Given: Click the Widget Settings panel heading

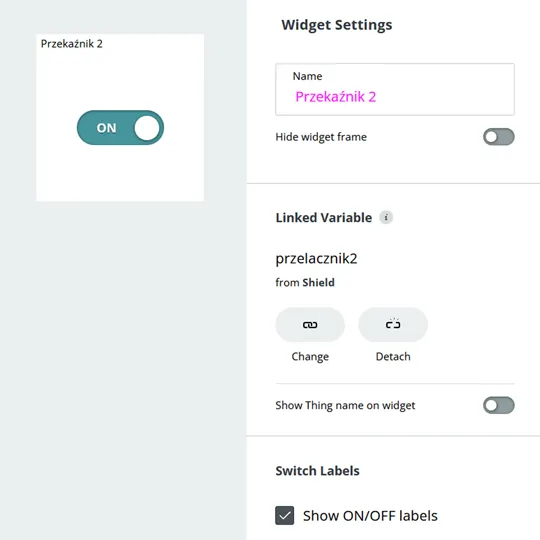Looking at the screenshot, I should pos(336,25).
